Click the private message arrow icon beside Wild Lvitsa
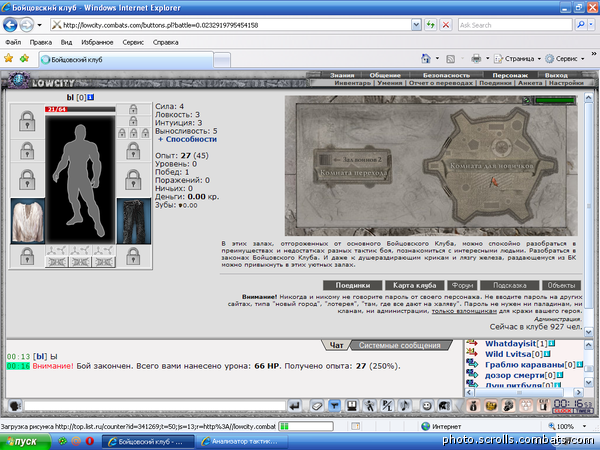 472,353
